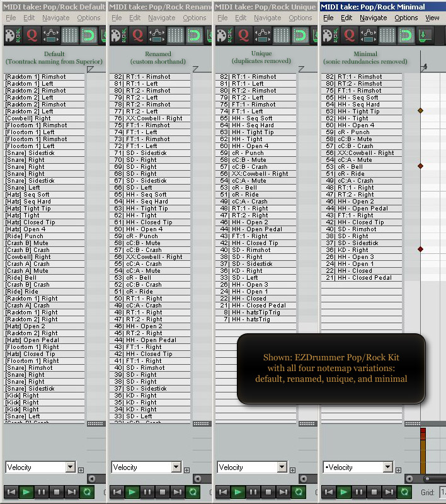Click the CC envelope icon in Default window
The width and height of the screenshot is (446, 504).
pos(51,35)
